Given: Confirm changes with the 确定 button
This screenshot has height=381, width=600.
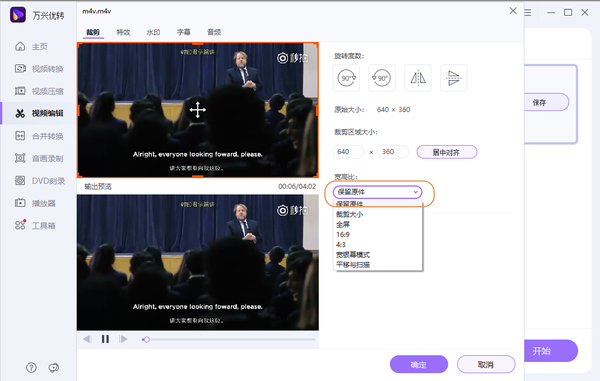Looking at the screenshot, I should (419, 365).
